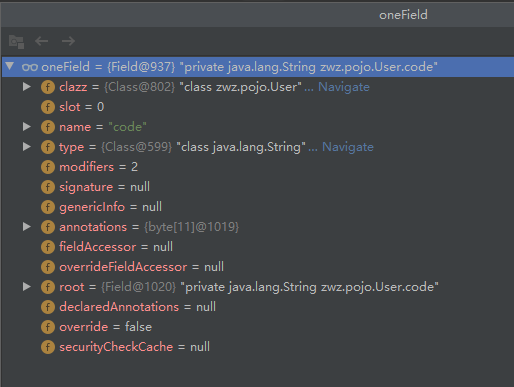Click the field icon next to signature

point(48,187)
